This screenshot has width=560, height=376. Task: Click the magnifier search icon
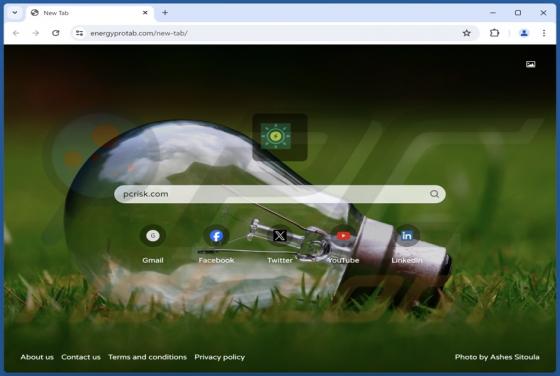pyautogui.click(x=434, y=194)
